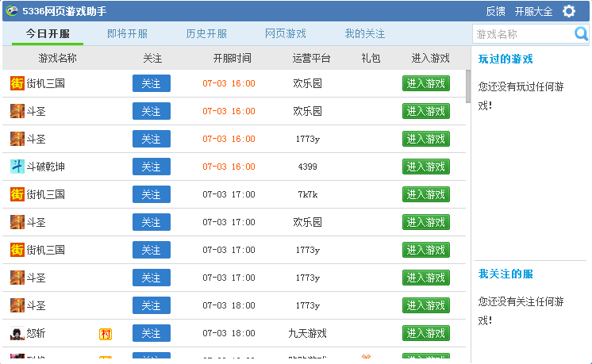Enter 怒斩 game on 九天游戏
Screen dimensions: 592x364
(x=426, y=333)
